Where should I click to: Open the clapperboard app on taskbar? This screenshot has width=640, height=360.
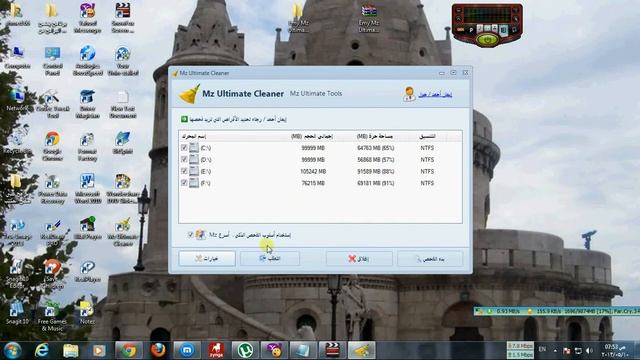tap(333, 350)
